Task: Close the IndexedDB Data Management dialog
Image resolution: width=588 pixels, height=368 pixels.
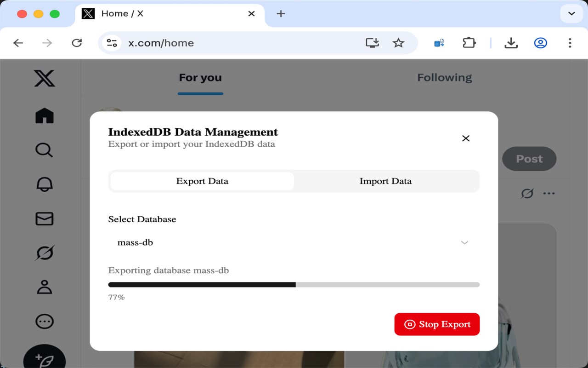Action: [466, 138]
